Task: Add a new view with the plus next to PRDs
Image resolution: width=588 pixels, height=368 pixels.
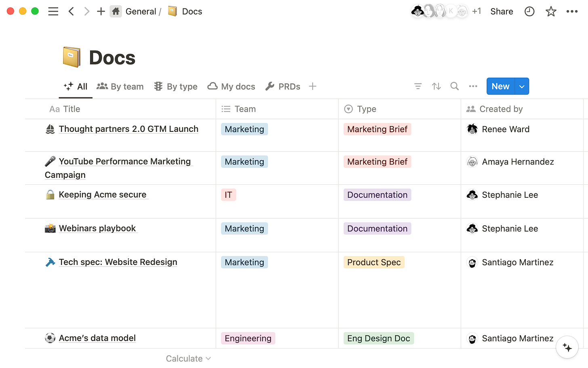Action: click(313, 86)
